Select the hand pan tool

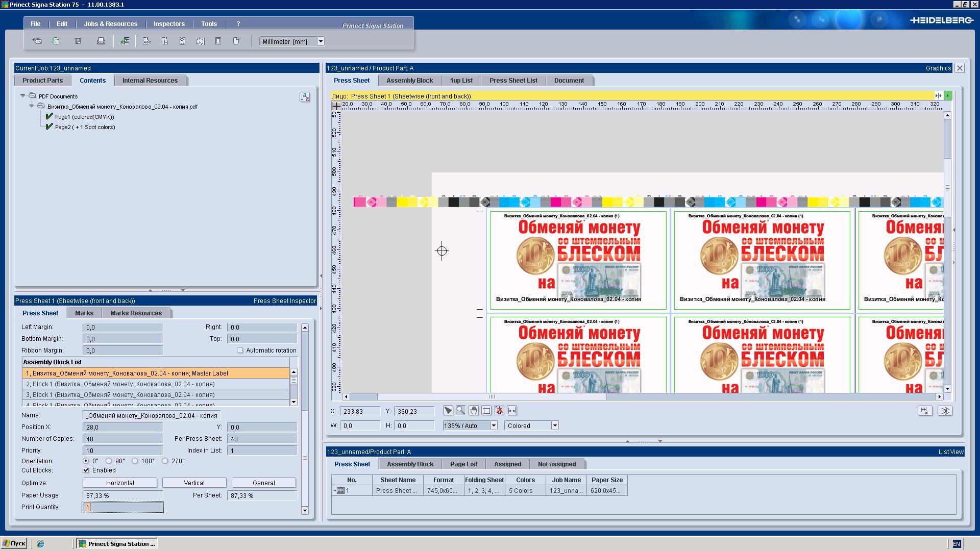click(x=474, y=411)
